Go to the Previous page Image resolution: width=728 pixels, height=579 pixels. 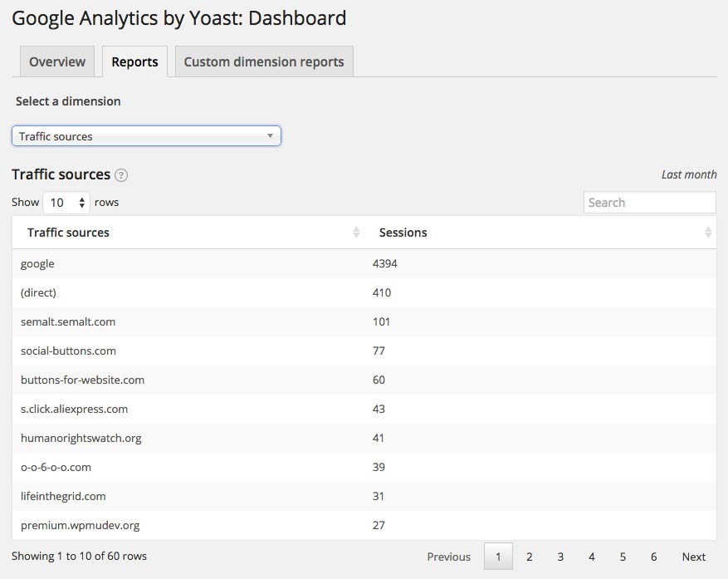(x=448, y=557)
